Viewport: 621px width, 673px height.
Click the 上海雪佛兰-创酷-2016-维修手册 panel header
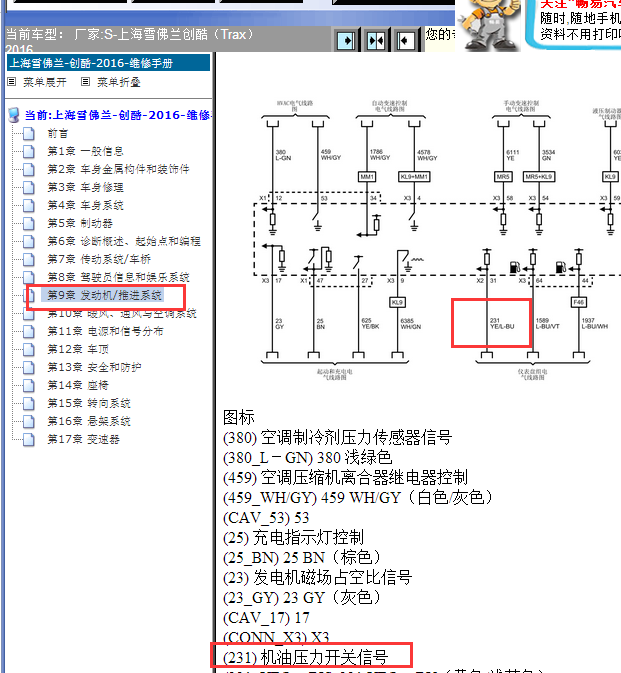(x=109, y=63)
